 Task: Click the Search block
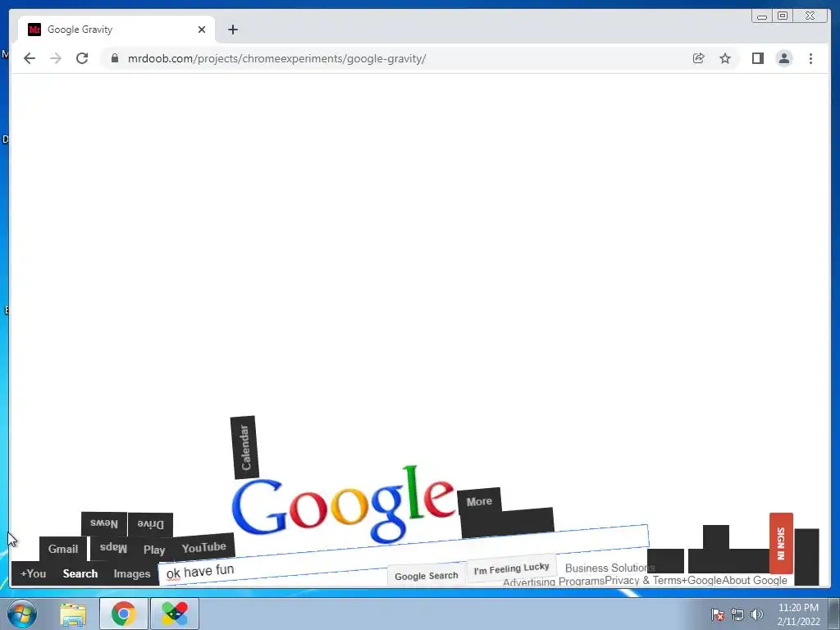(x=80, y=573)
